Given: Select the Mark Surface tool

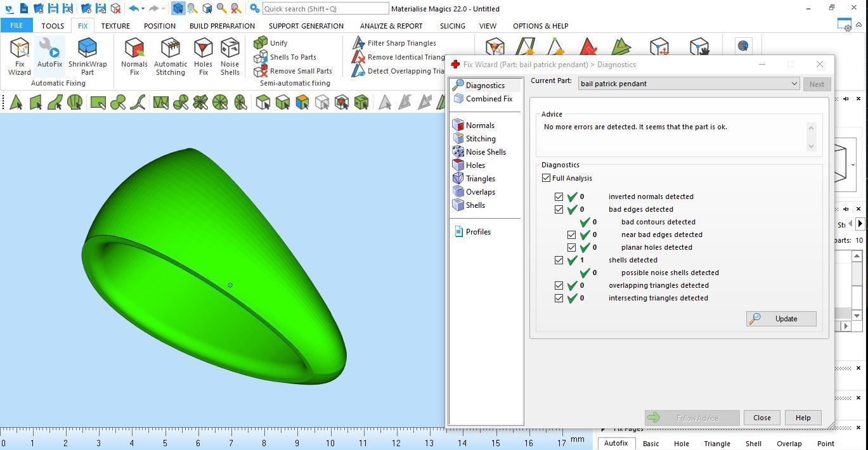Looking at the screenshot, I should [55, 102].
